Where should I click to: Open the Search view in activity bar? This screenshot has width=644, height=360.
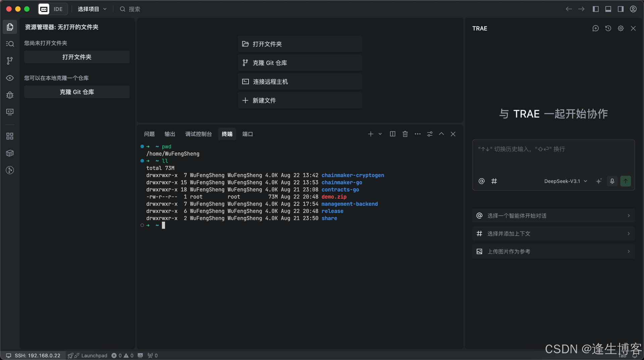click(x=10, y=44)
